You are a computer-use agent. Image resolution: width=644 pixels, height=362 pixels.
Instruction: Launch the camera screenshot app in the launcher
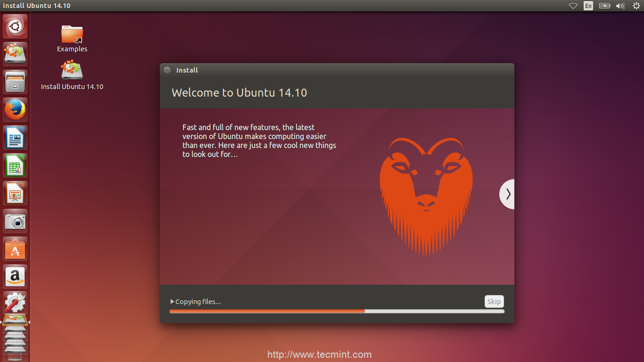(15, 221)
